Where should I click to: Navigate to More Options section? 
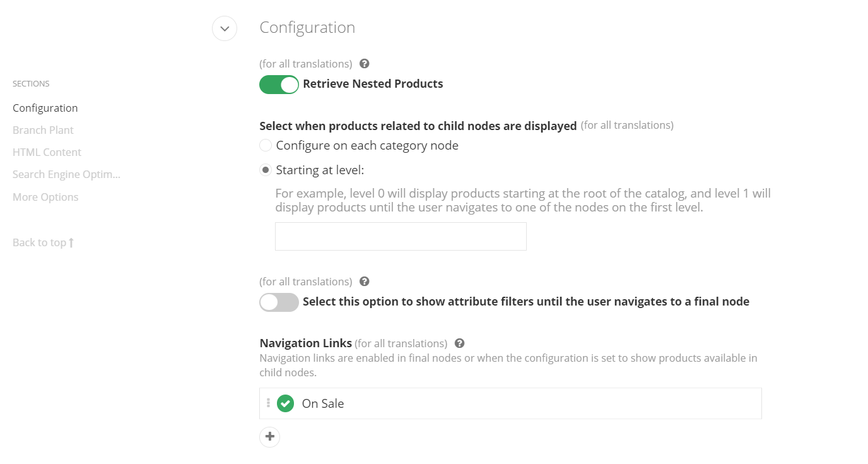coord(45,197)
